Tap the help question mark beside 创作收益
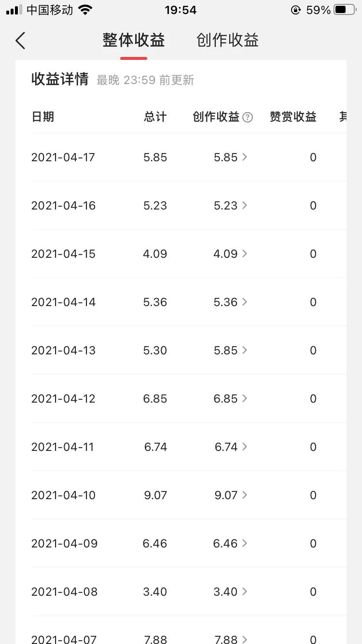The width and height of the screenshot is (362, 644). 248,117
